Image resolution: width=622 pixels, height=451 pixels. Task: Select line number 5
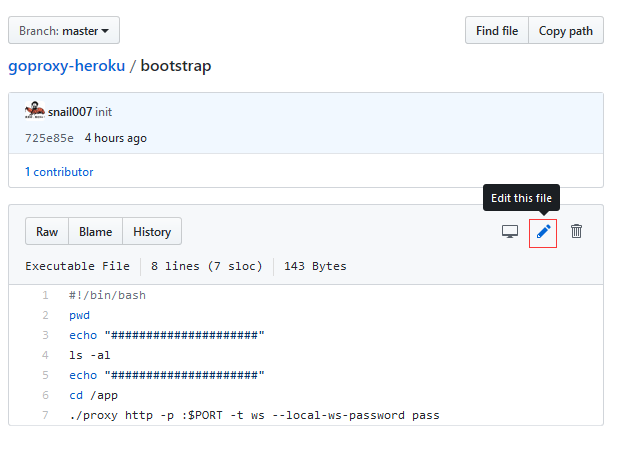click(45, 375)
